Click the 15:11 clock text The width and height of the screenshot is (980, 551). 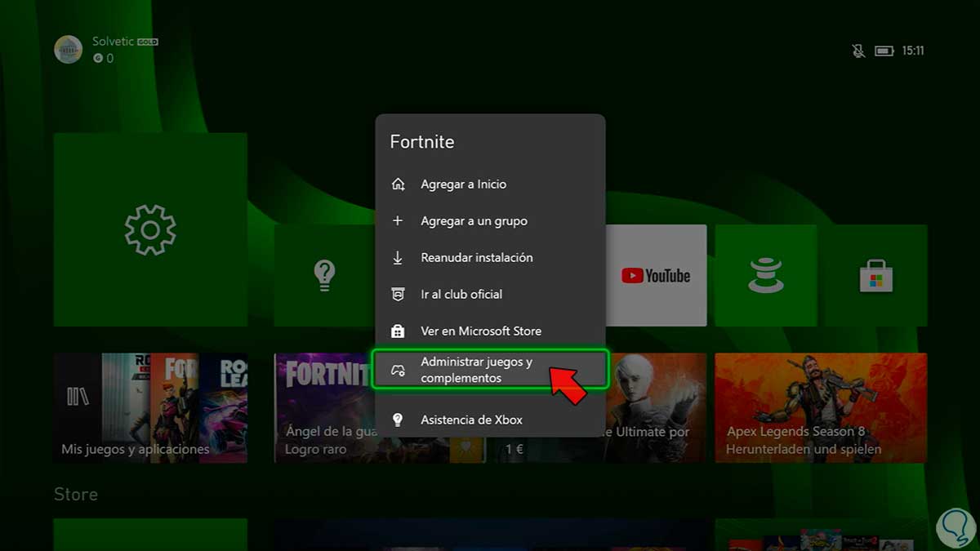(x=913, y=51)
